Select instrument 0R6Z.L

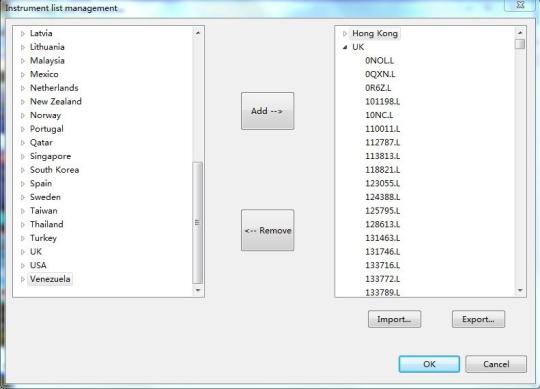(x=378, y=88)
